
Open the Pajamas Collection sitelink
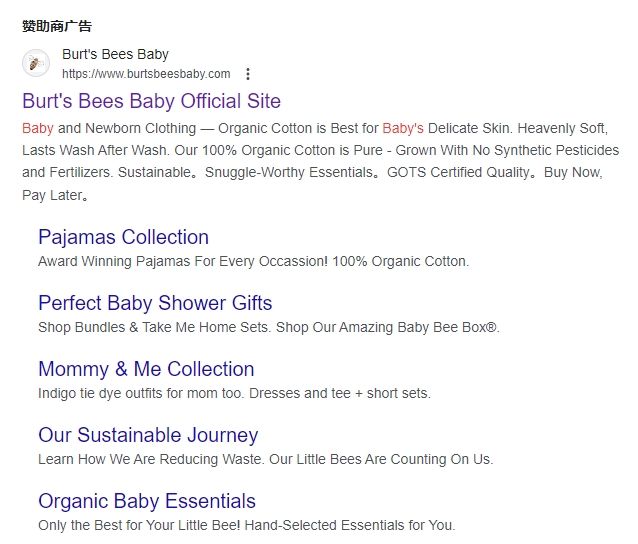tap(123, 237)
